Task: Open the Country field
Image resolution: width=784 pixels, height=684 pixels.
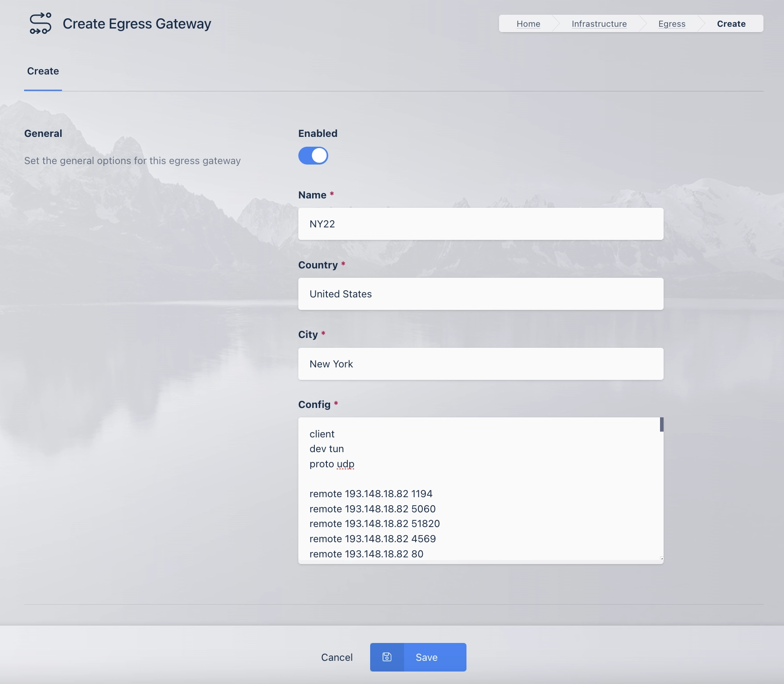Action: 480,294
